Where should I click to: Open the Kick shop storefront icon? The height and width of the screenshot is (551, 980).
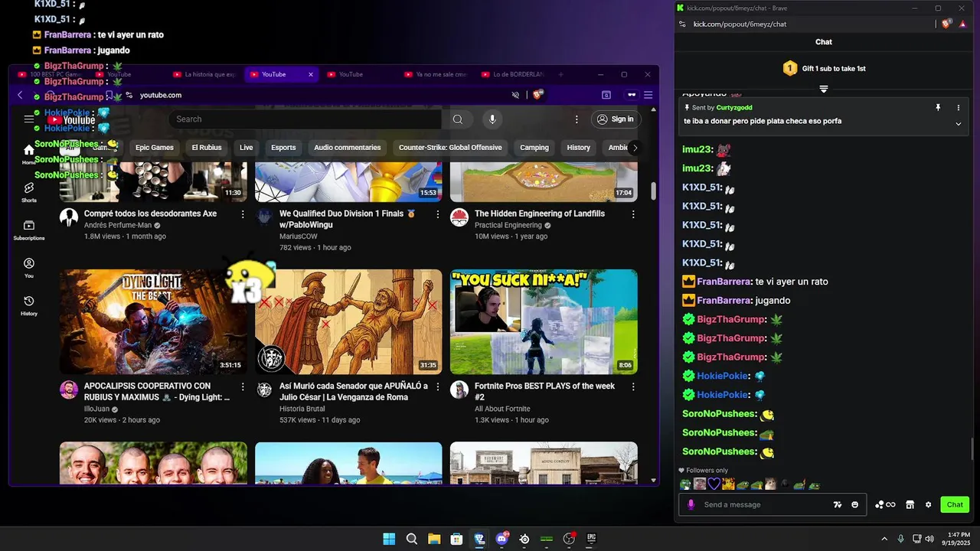pos(910,505)
